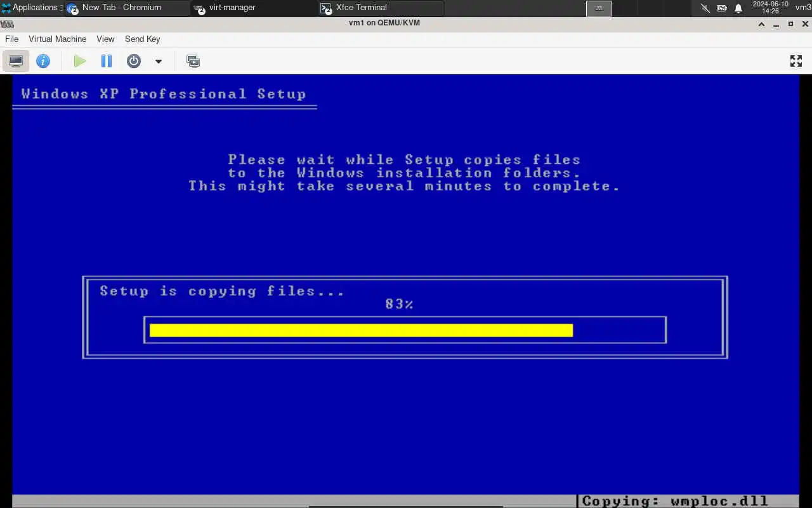Click the window menu icon in title bar

7,23
